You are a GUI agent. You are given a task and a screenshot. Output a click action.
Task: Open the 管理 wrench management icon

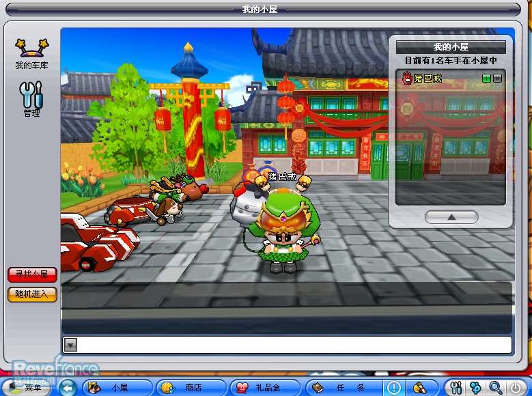31,99
